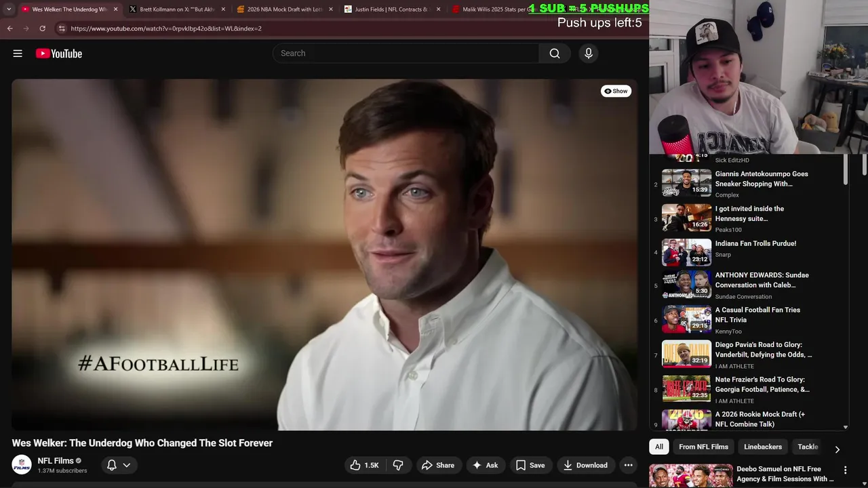
Task: Focus the YouTube Search input field
Action: (406, 54)
